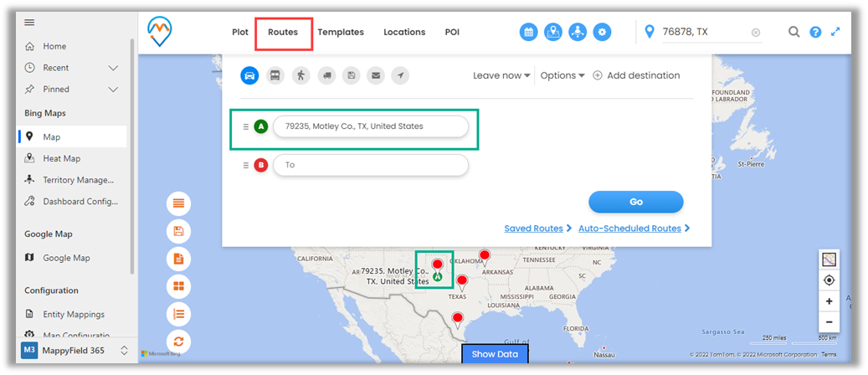Switch to the Templates tab

[x=341, y=33]
